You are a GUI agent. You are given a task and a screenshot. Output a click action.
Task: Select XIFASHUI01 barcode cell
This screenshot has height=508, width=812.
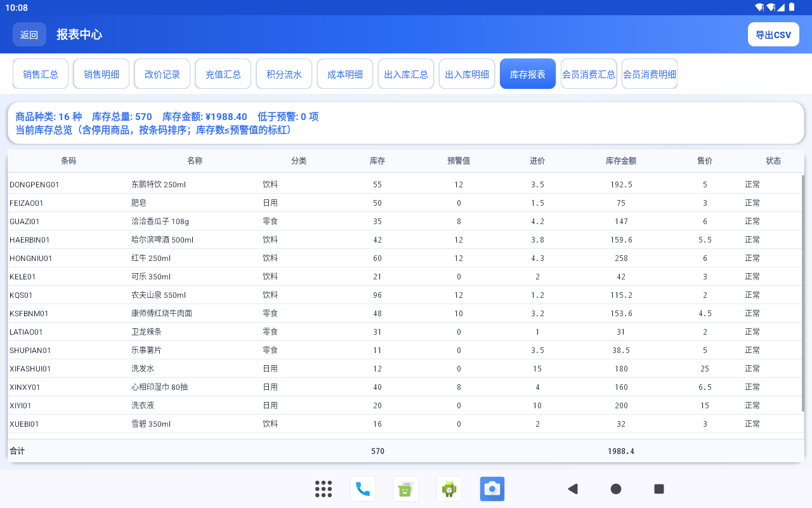pos(30,369)
